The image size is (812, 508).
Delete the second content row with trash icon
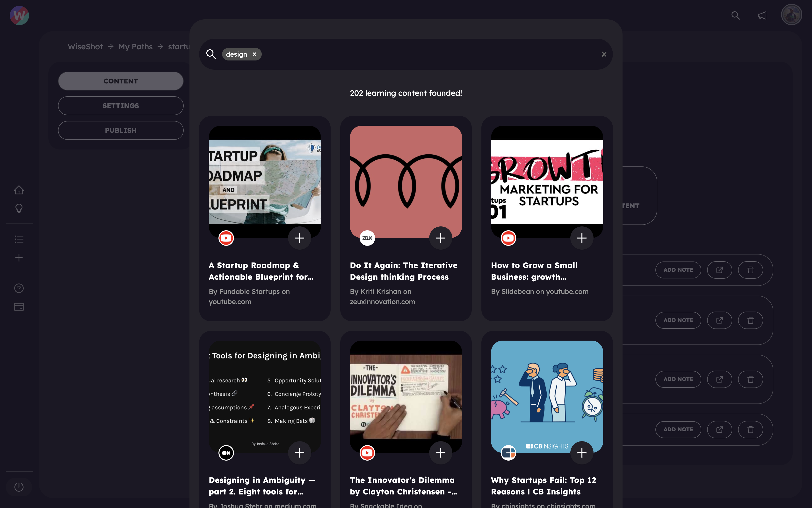[x=751, y=320]
